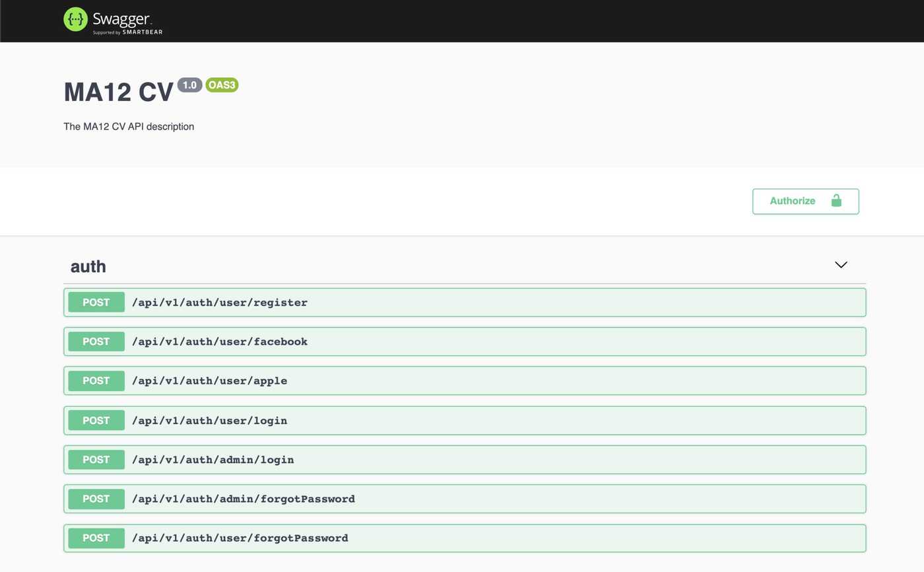This screenshot has width=924, height=572.
Task: Click the MA12 CV title heading
Action: click(x=117, y=91)
